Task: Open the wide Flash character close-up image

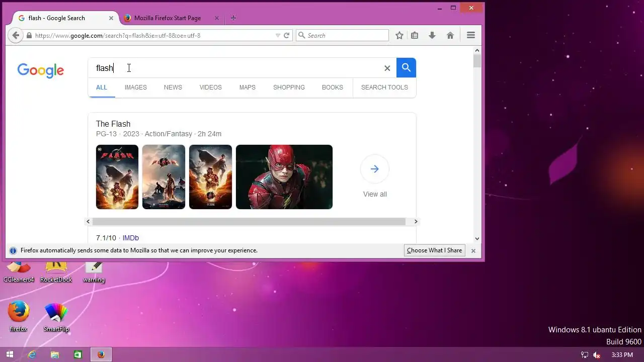Action: pyautogui.click(x=284, y=177)
